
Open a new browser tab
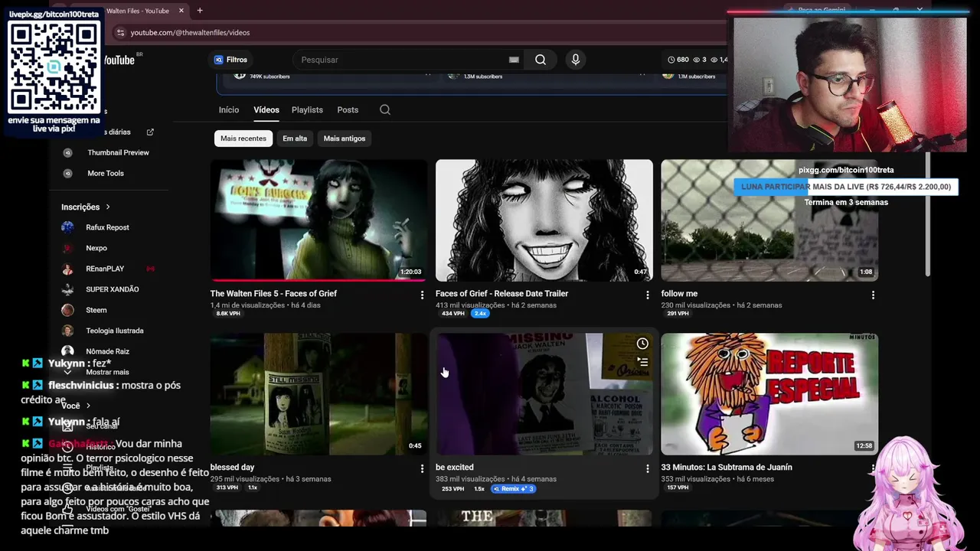point(200,10)
